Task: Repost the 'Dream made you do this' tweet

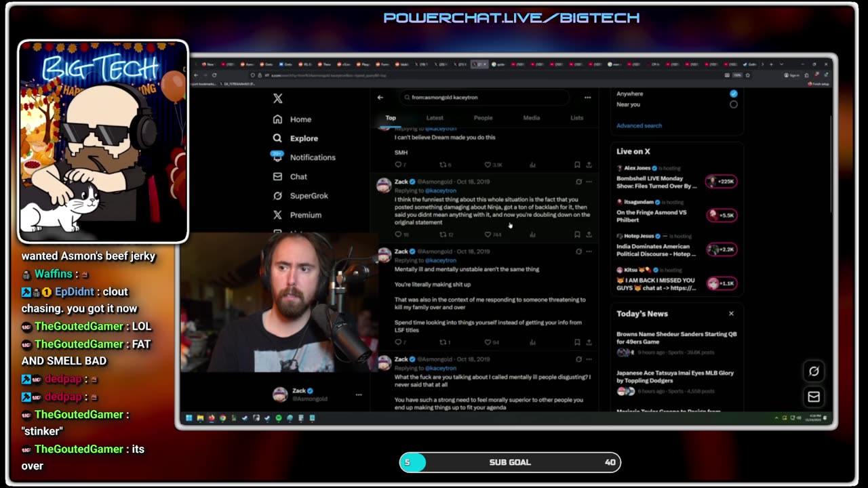Action: pyautogui.click(x=445, y=165)
